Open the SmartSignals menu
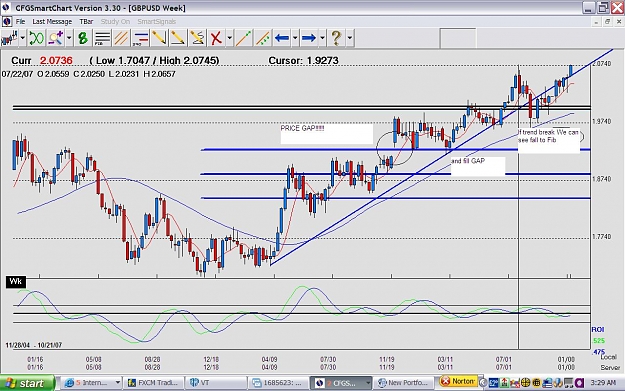Screen dimensions: 625x391 (157, 22)
